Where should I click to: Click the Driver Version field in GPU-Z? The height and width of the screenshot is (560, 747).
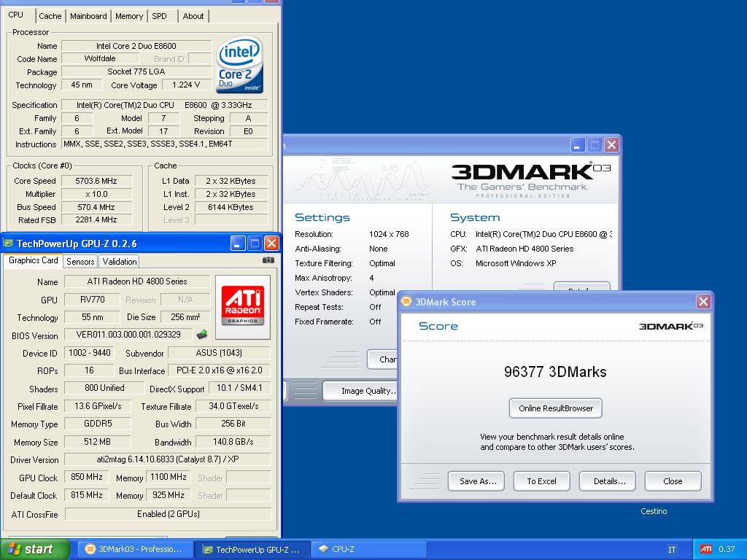(x=168, y=459)
